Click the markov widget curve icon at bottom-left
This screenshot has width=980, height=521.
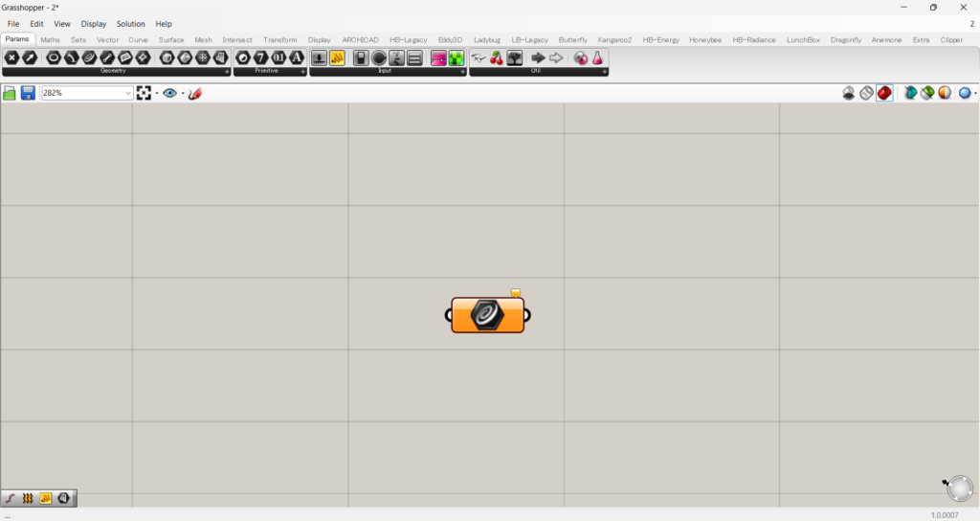point(11,498)
